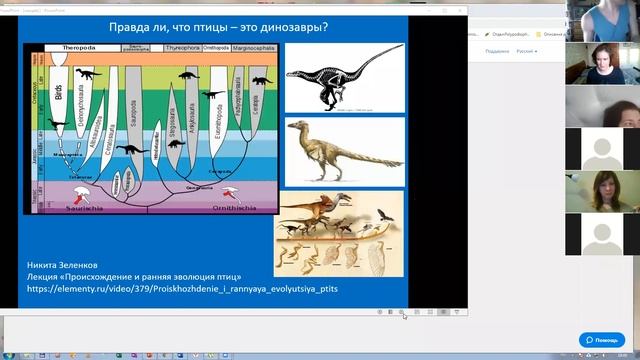The height and width of the screenshot is (360, 640).
Task: Minimize the PowerPoint window
Action: [429, 10]
